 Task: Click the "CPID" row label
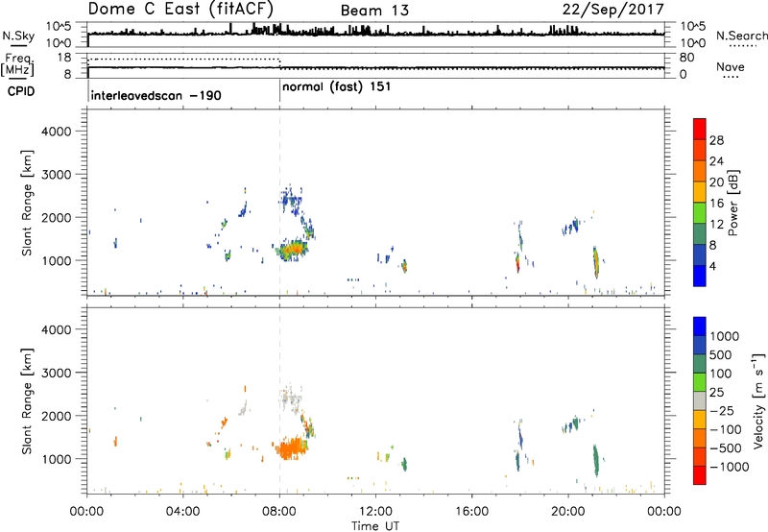point(20,91)
